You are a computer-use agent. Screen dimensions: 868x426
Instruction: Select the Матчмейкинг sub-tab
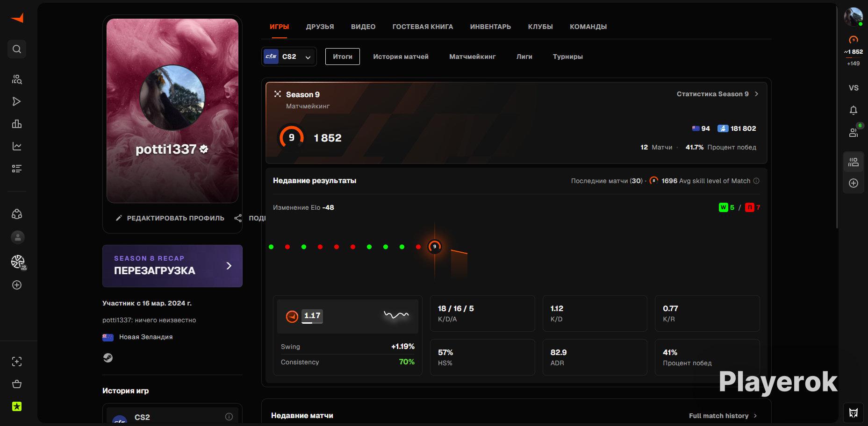tap(473, 57)
